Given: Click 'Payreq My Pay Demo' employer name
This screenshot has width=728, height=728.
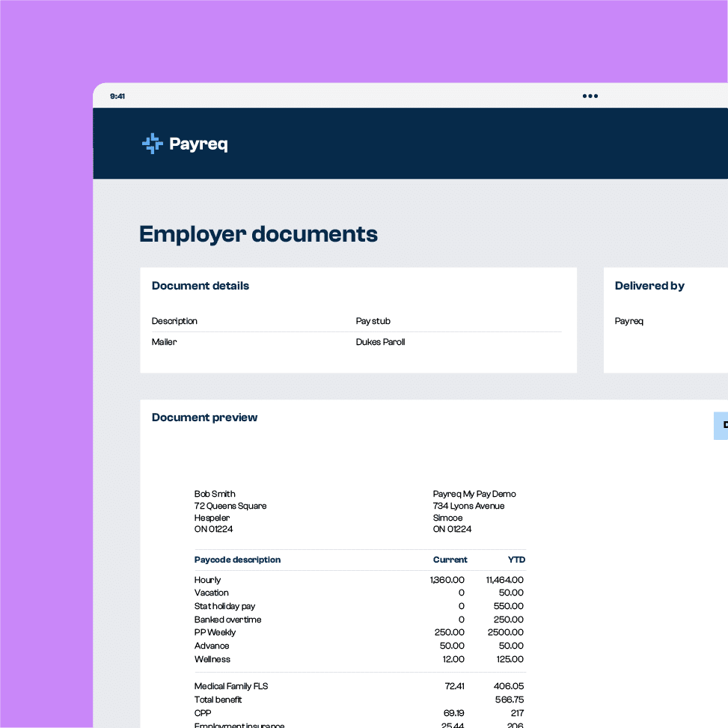Looking at the screenshot, I should click(x=474, y=494).
